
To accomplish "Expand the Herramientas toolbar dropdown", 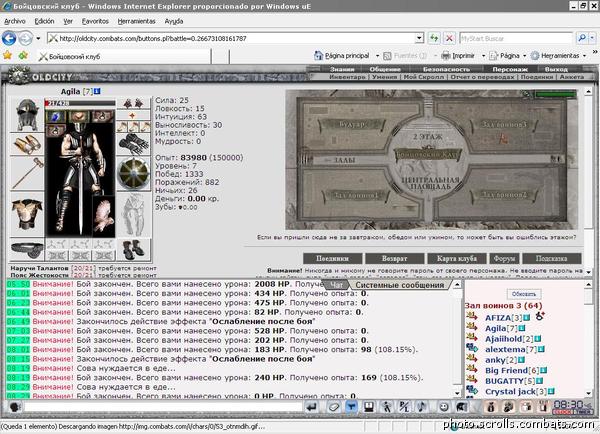I will pyautogui.click(x=584, y=56).
